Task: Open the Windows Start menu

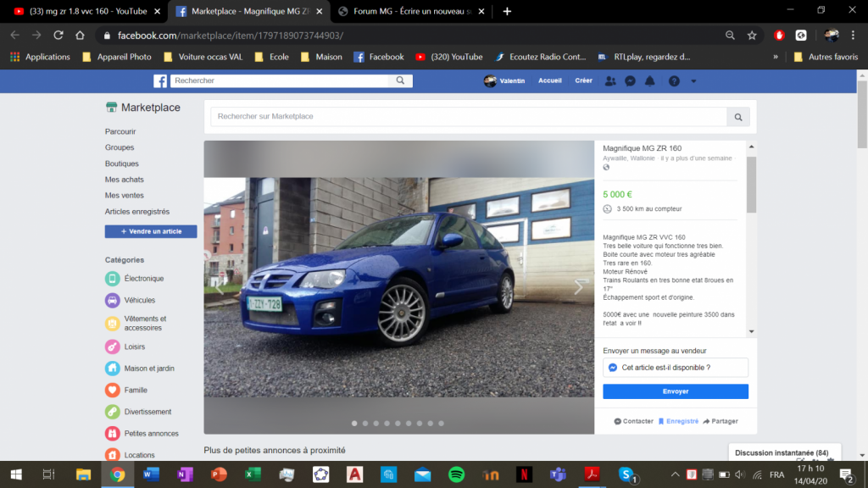Action: coord(16,474)
